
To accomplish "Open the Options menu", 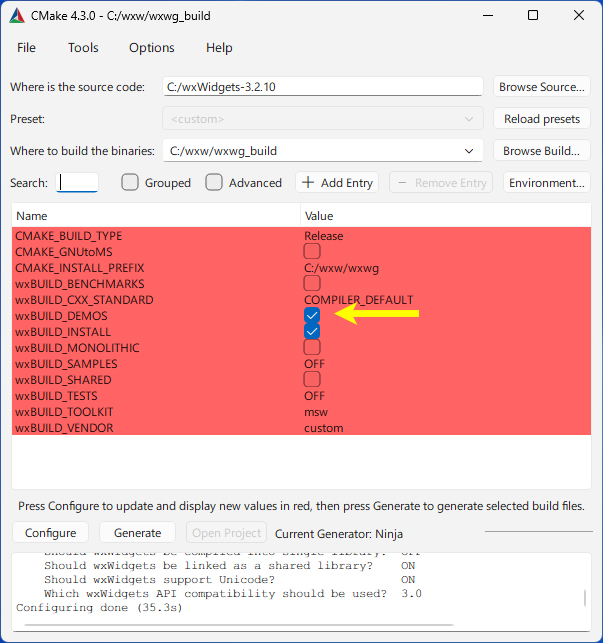I will [152, 48].
